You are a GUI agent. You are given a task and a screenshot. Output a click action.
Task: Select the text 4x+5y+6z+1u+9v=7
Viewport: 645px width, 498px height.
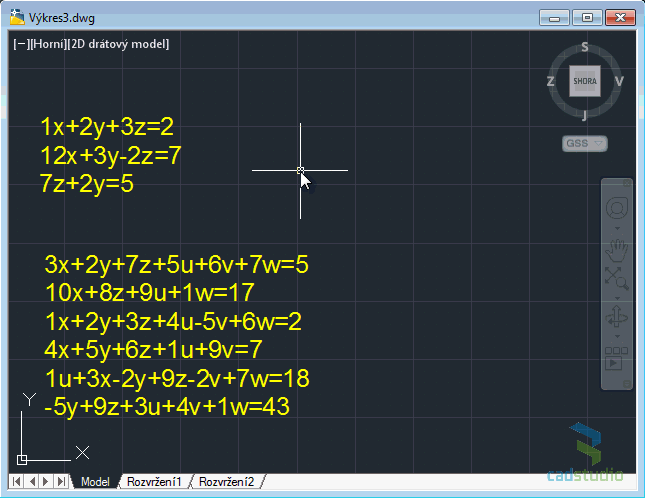pyautogui.click(x=153, y=350)
